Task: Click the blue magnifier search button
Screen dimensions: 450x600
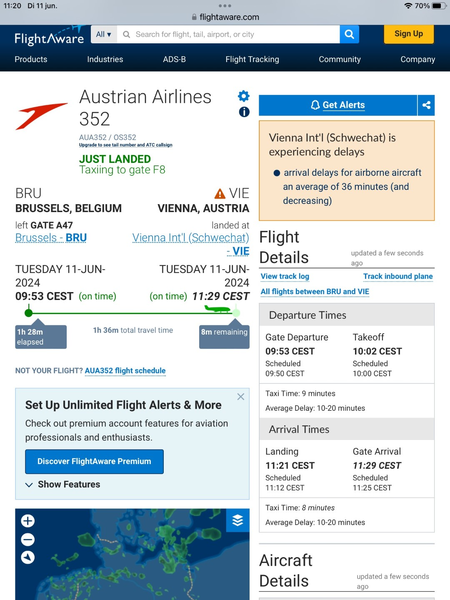Action: (x=349, y=34)
